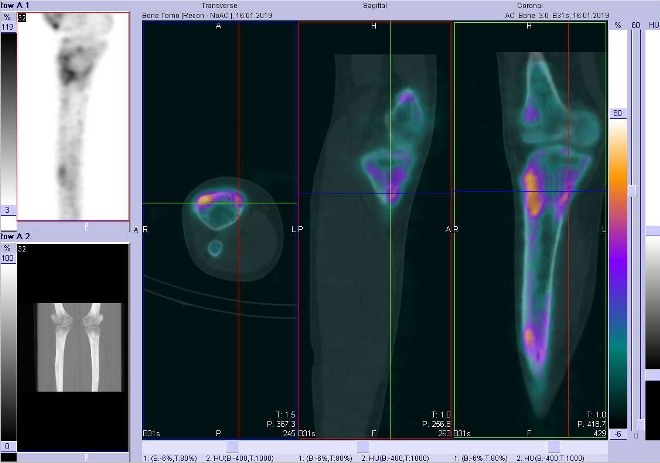The width and height of the screenshot is (660, 463).
Task: Click the HU grayscale bar at far right
Action: pos(653,301)
